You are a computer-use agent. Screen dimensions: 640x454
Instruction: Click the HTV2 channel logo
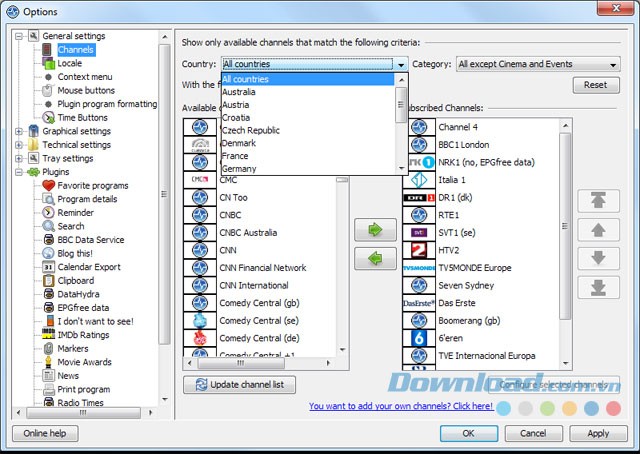(x=419, y=250)
